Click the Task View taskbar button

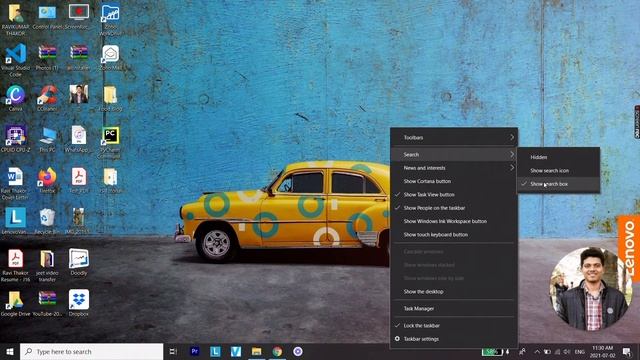point(173,351)
